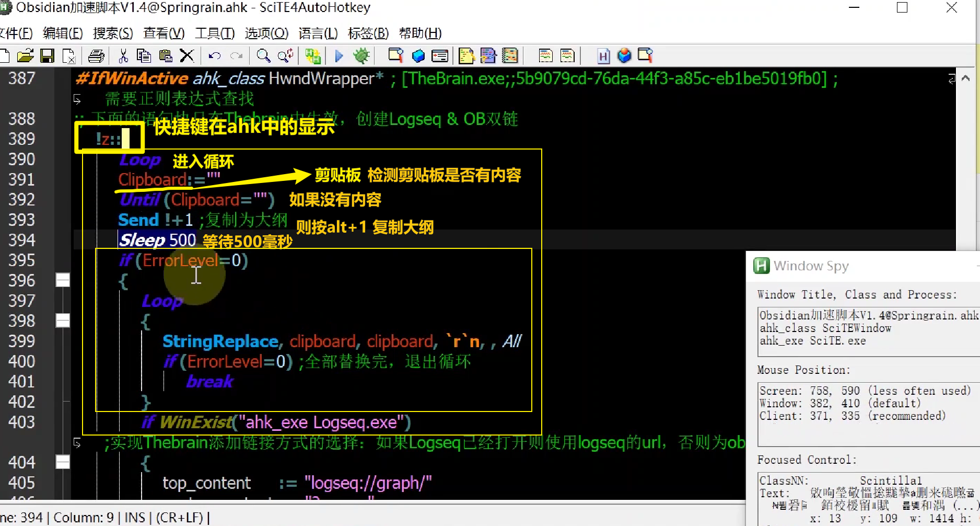Click the editor scrollbar up arrow

coord(965,78)
